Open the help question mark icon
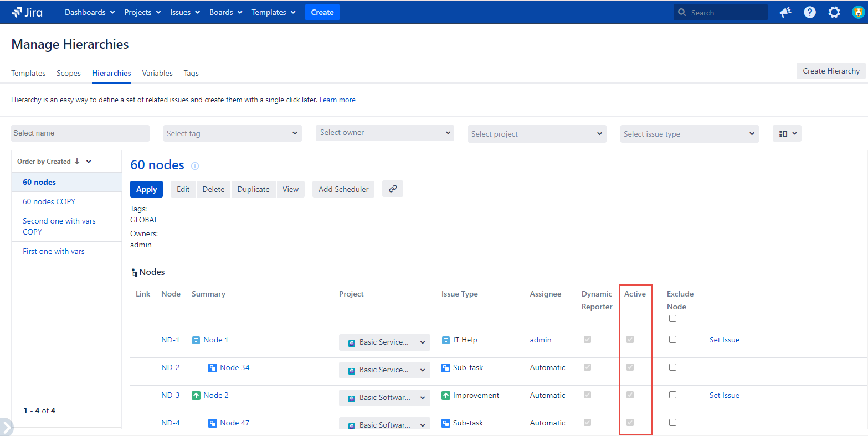The image size is (868, 436). [x=810, y=12]
